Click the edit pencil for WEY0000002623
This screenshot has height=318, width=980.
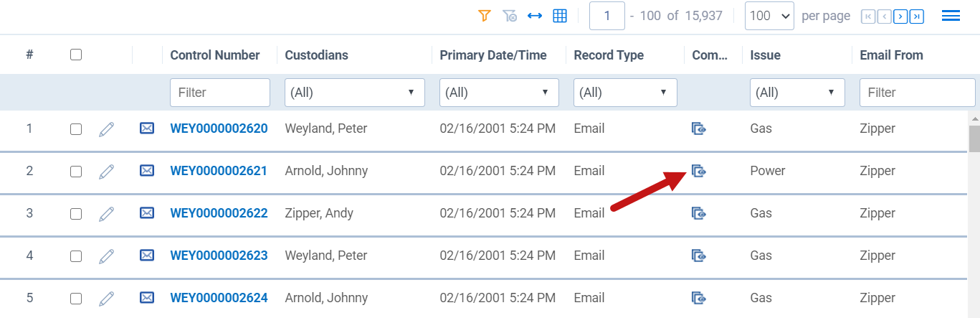click(x=106, y=256)
